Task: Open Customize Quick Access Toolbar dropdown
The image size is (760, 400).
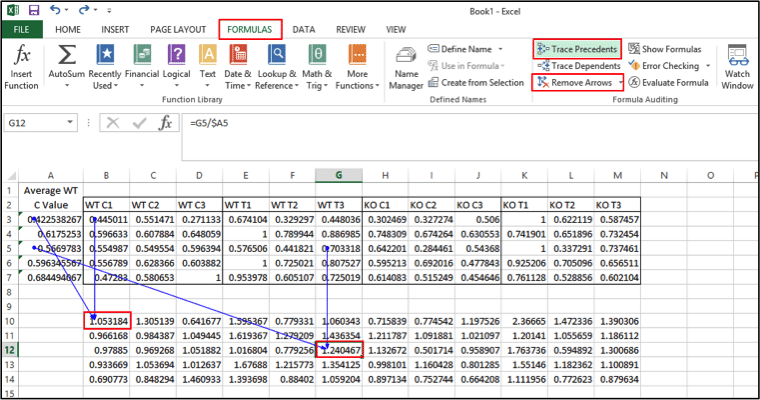Action: click(110, 10)
